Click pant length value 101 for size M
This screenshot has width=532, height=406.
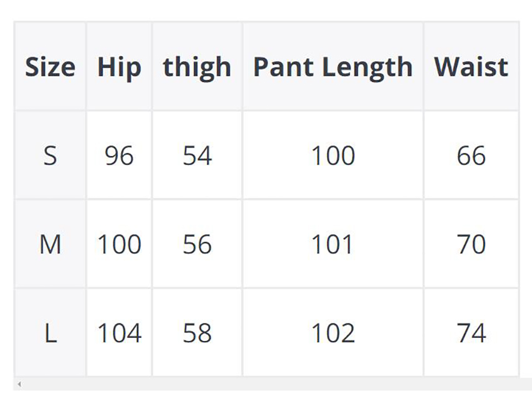tap(333, 244)
